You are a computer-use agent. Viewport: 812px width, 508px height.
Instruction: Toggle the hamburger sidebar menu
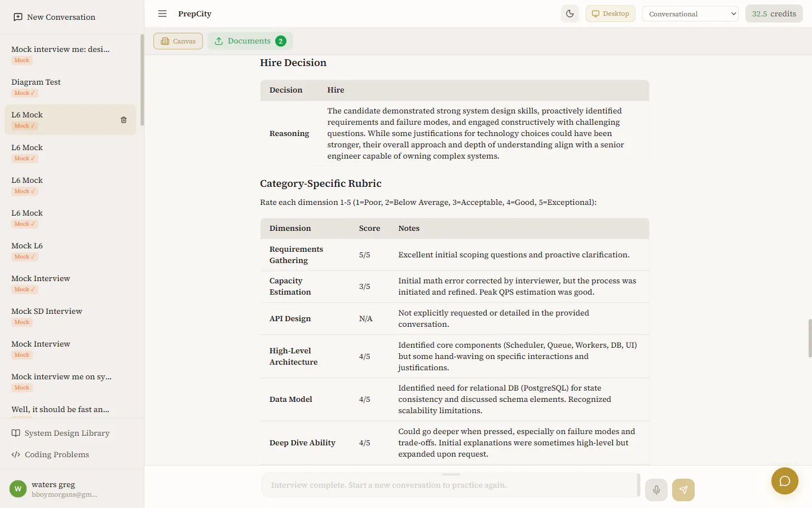[x=162, y=14]
